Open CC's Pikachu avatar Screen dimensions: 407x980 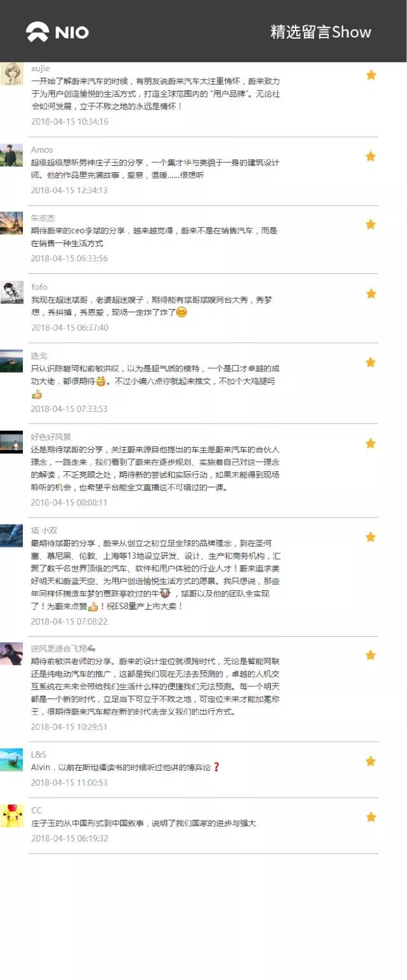11,816
